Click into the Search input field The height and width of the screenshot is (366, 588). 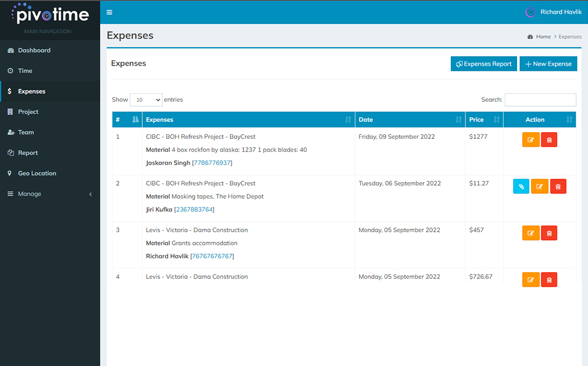coord(540,100)
